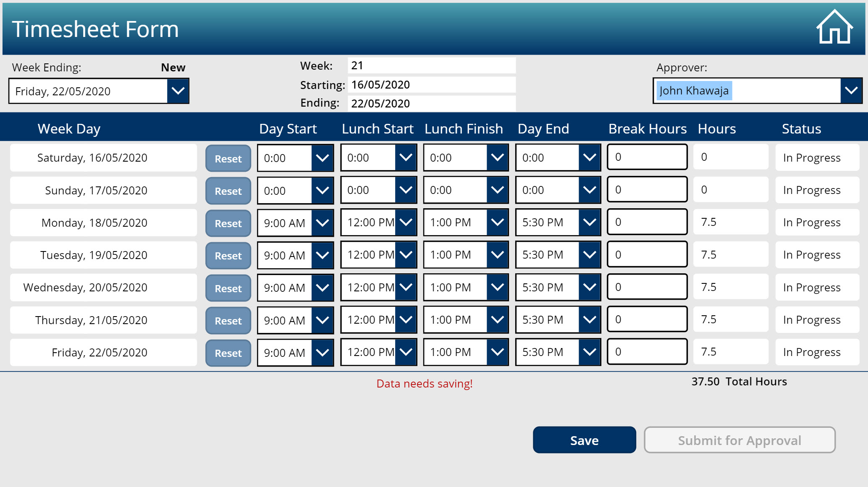
Task: Click Reset button for Saturday 16/05/2020
Action: (226, 159)
